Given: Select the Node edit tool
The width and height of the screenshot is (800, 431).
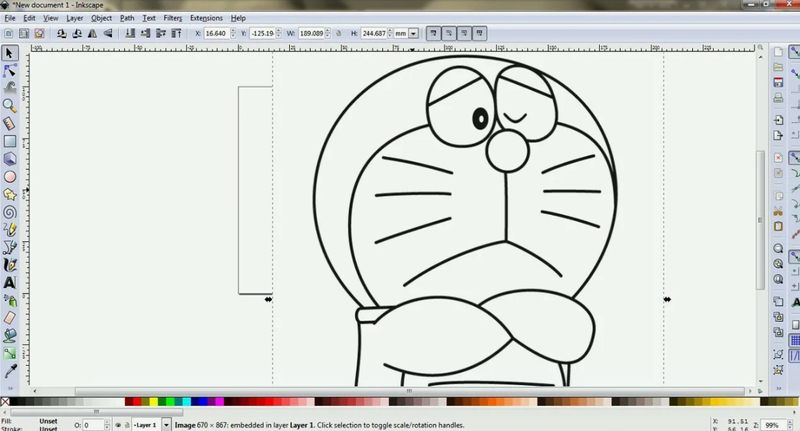Looking at the screenshot, I should (10, 71).
